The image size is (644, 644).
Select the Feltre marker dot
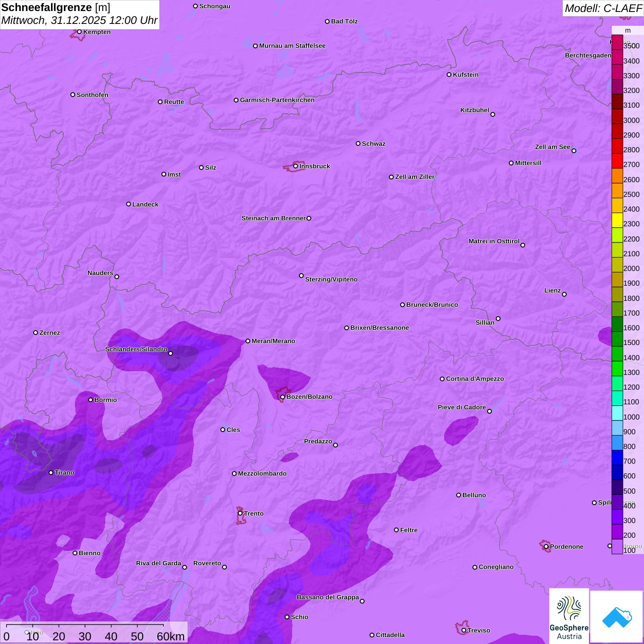pyautogui.click(x=397, y=530)
